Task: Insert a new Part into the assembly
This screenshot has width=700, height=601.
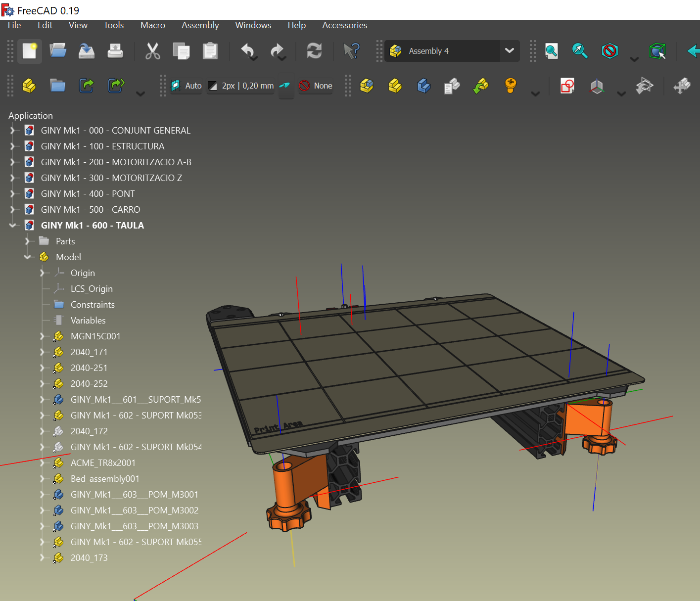Action: (395, 86)
